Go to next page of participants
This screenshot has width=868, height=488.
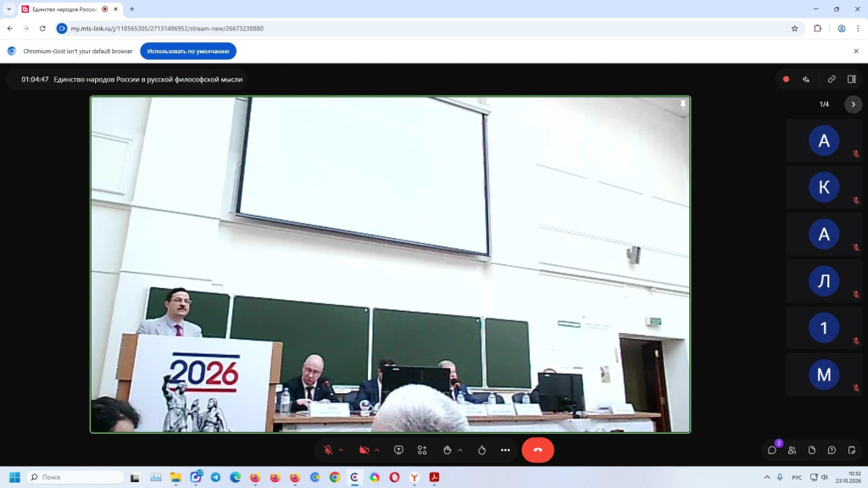pyautogui.click(x=853, y=104)
